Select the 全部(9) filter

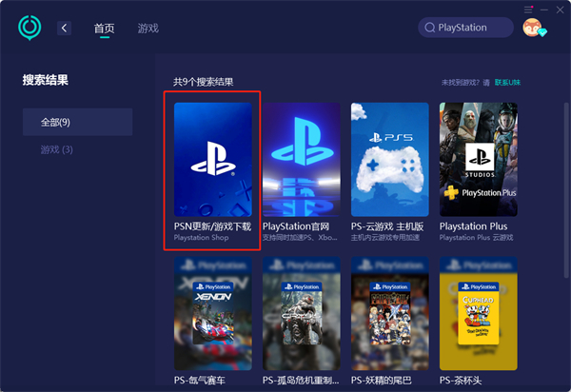pyautogui.click(x=78, y=122)
